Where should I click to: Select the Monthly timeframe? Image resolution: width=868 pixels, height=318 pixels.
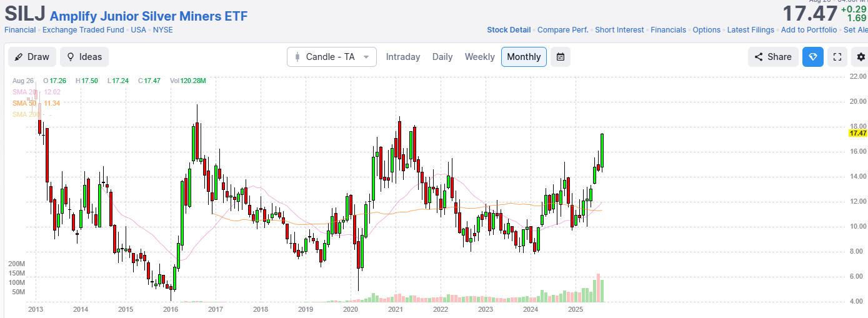pyautogui.click(x=524, y=57)
